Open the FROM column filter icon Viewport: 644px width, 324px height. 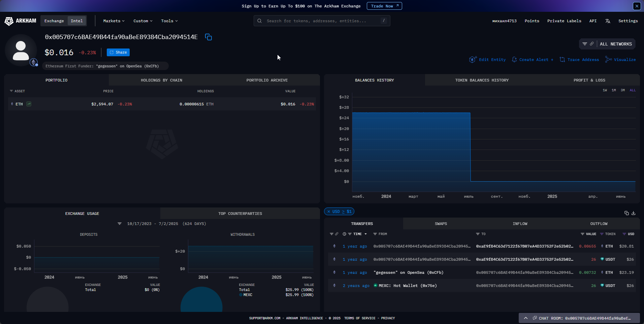click(375, 234)
